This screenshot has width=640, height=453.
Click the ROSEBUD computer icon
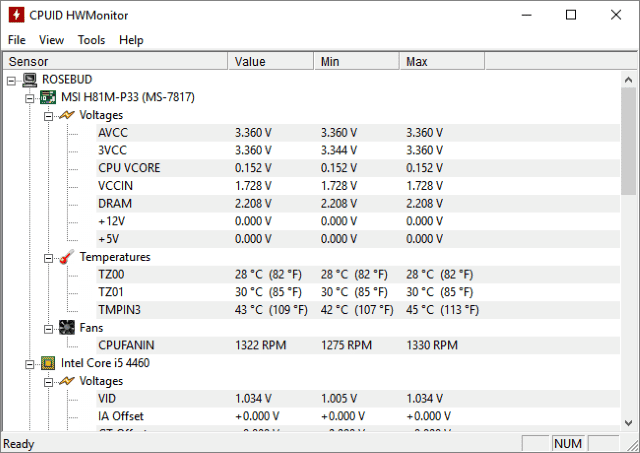click(x=29, y=79)
